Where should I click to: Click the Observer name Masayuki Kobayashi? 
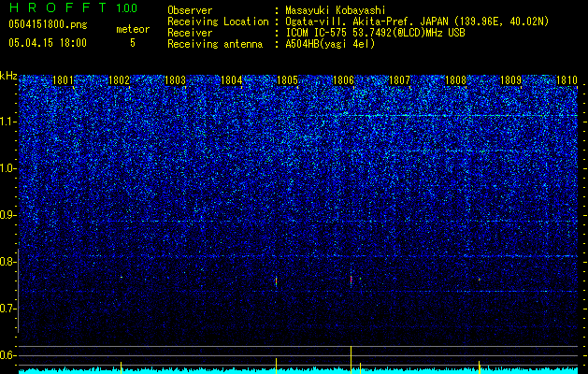point(335,10)
